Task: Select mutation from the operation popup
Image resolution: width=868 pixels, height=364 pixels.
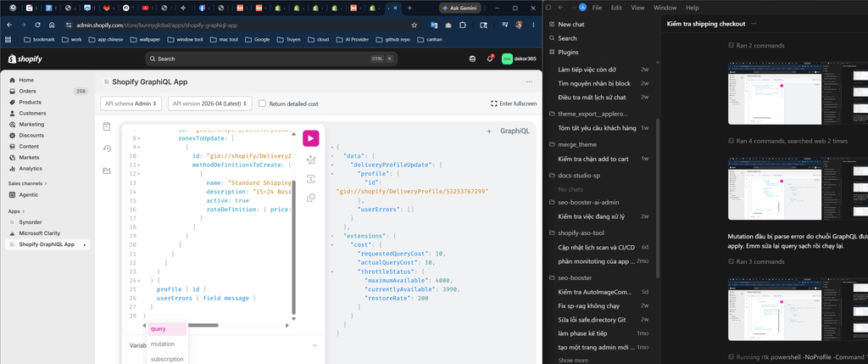Action: pyautogui.click(x=167, y=344)
